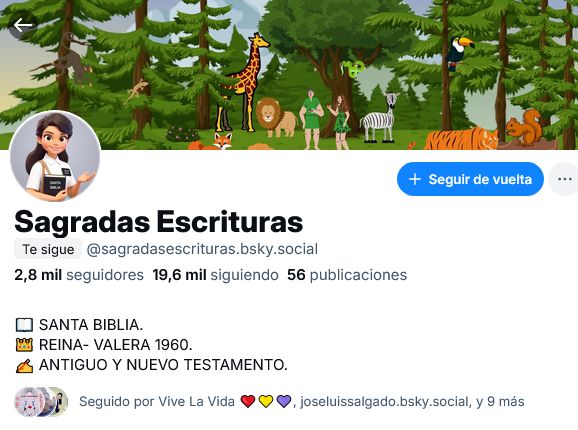This screenshot has width=578, height=430.
Task: Click the yellow heart emoji
Action: tap(266, 401)
